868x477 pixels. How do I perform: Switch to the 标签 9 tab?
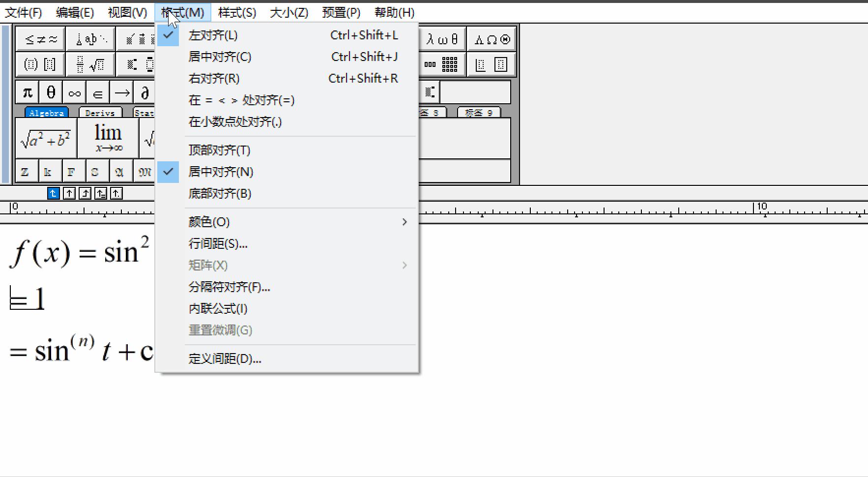point(479,113)
